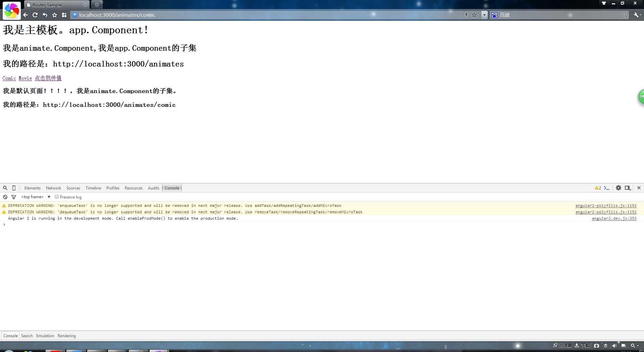The height and width of the screenshot is (352, 644).
Task: Expand the top frame context dropdown
Action: (x=36, y=197)
